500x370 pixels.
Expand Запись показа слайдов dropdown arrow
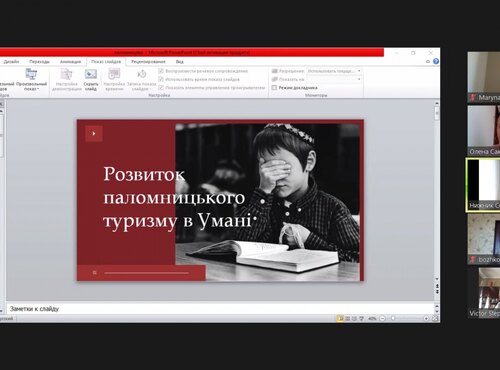[149, 89]
